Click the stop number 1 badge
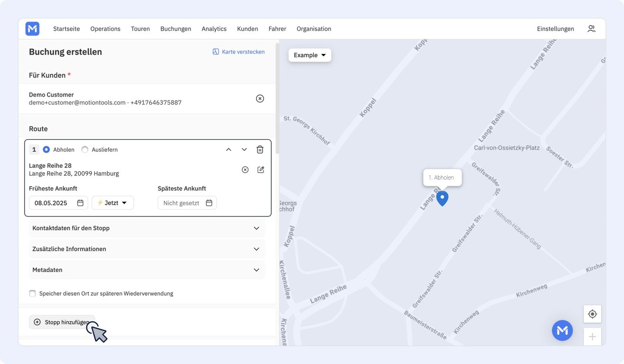The height and width of the screenshot is (364, 624). coord(34,150)
